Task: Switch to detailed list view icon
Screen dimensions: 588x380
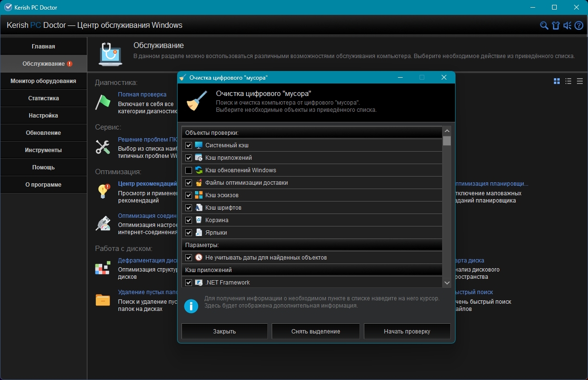Action: click(x=568, y=81)
